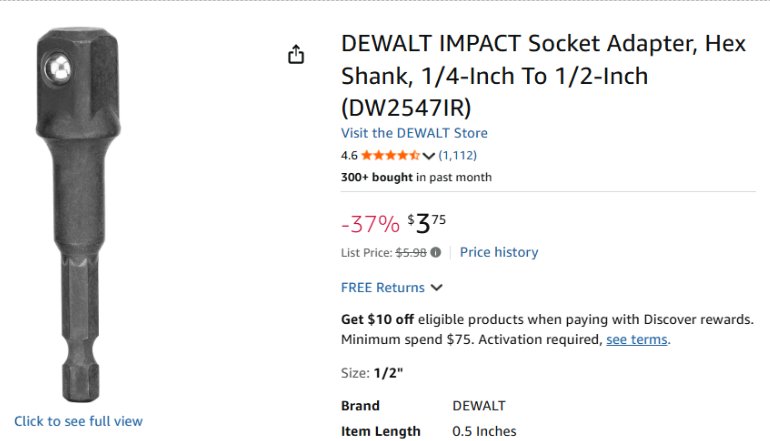Click the Item Length 0.5 Inches value
This screenshot has width=770, height=441.
tap(484, 431)
